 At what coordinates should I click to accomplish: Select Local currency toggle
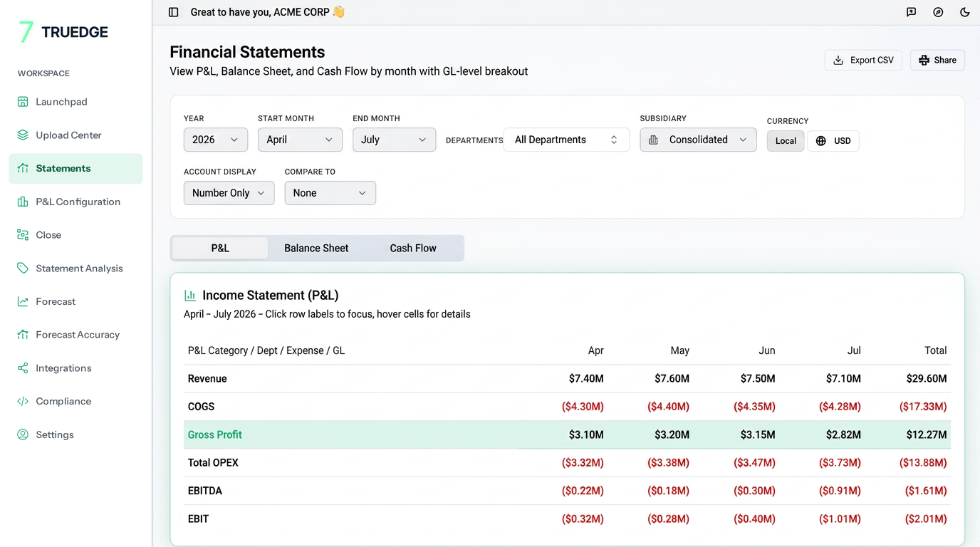tap(786, 141)
